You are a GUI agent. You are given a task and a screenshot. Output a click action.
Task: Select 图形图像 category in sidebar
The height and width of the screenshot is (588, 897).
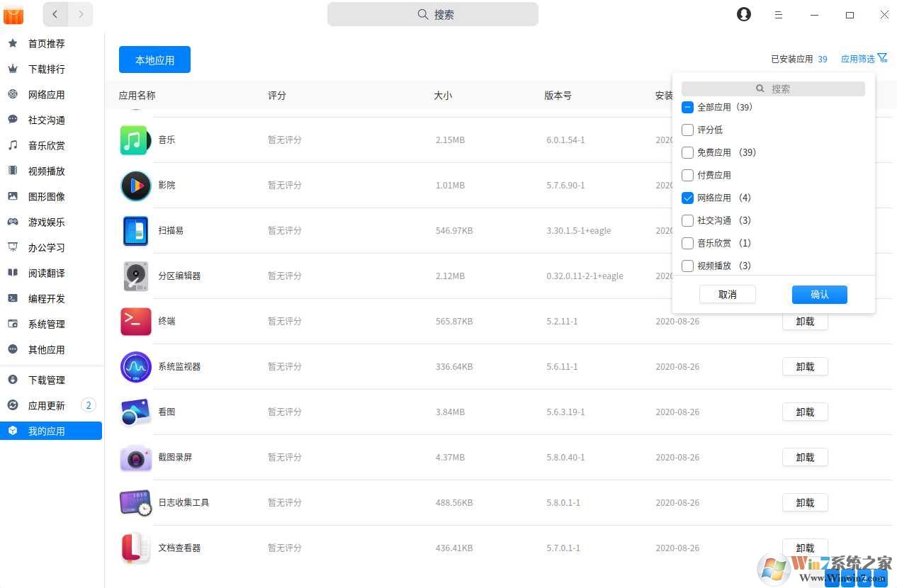point(47,196)
